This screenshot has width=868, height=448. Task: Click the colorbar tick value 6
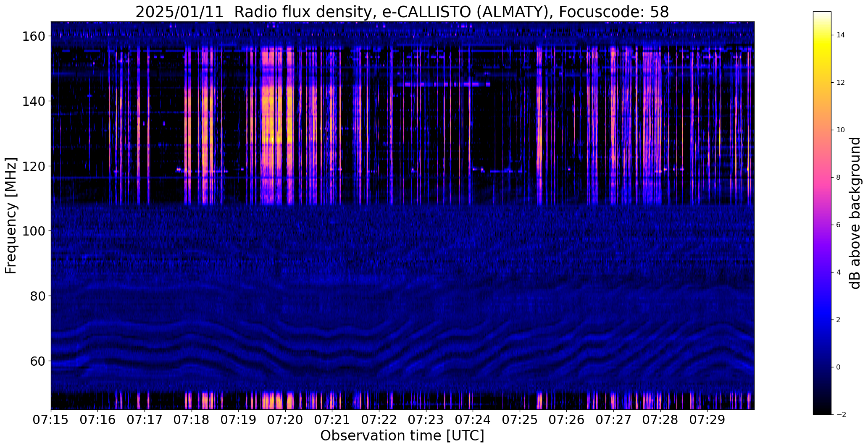[x=839, y=225]
